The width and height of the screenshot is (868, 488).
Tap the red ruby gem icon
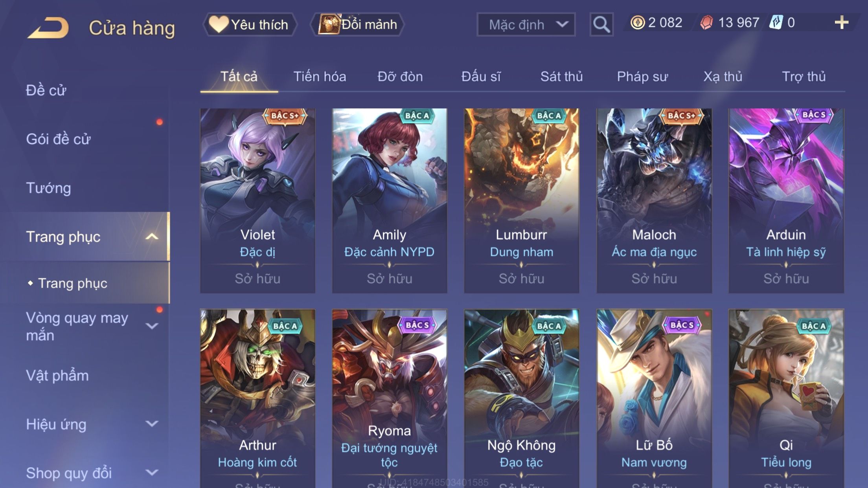706,22
